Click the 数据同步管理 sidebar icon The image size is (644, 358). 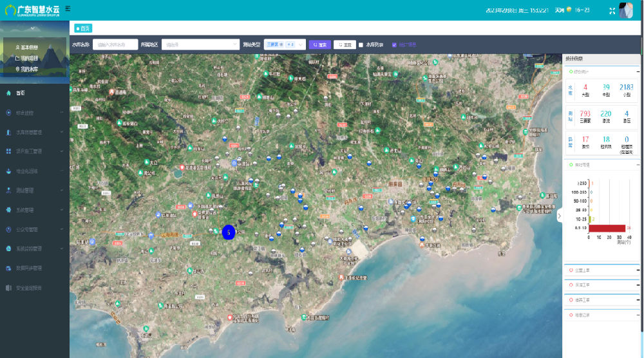click(8, 268)
